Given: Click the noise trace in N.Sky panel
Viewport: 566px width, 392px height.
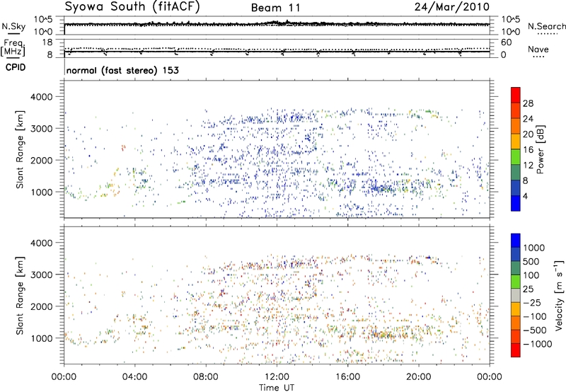Looking at the screenshot, I should (277, 24).
